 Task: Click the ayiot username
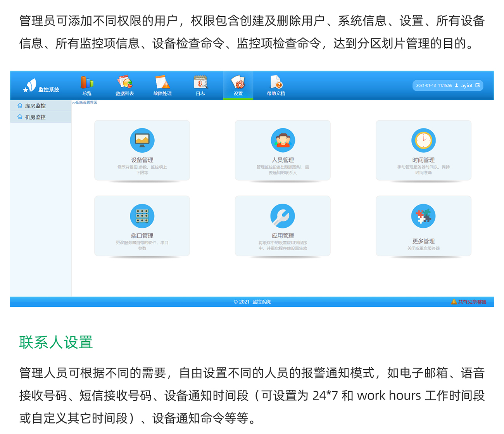[466, 86]
